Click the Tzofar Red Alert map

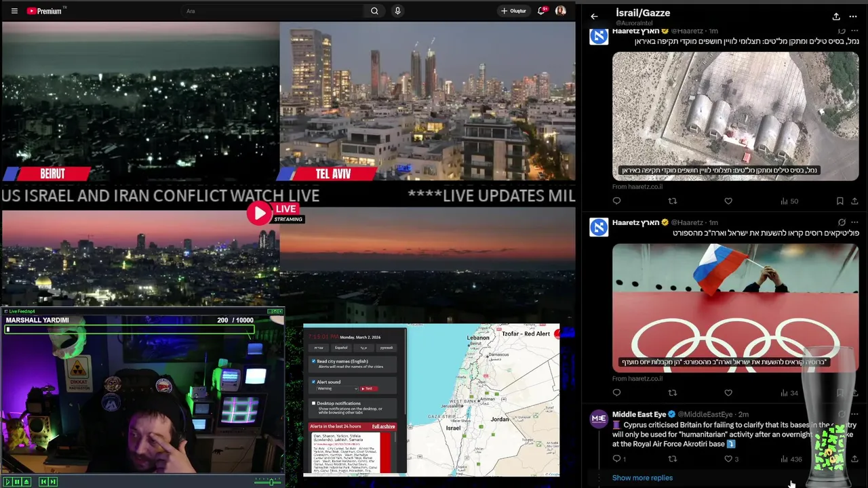(x=483, y=400)
